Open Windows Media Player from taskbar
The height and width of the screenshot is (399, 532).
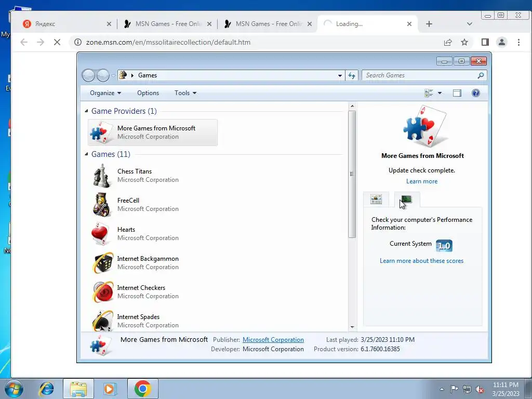pos(110,389)
